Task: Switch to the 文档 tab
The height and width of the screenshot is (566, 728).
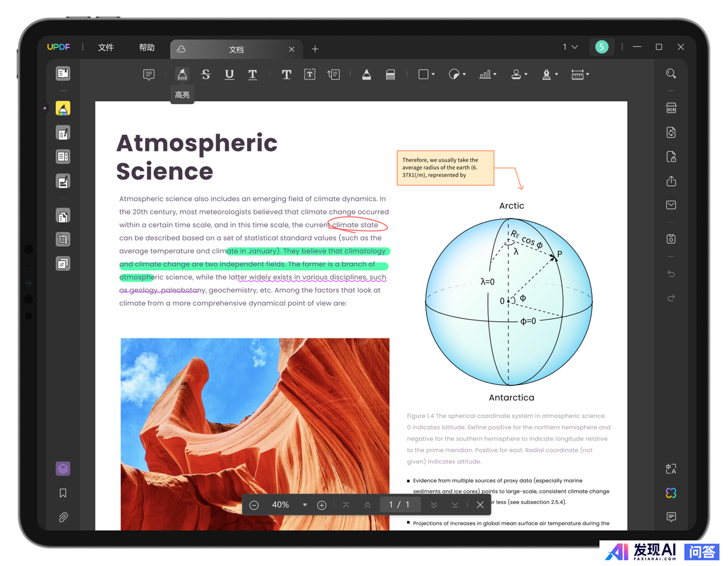Action: [x=237, y=49]
